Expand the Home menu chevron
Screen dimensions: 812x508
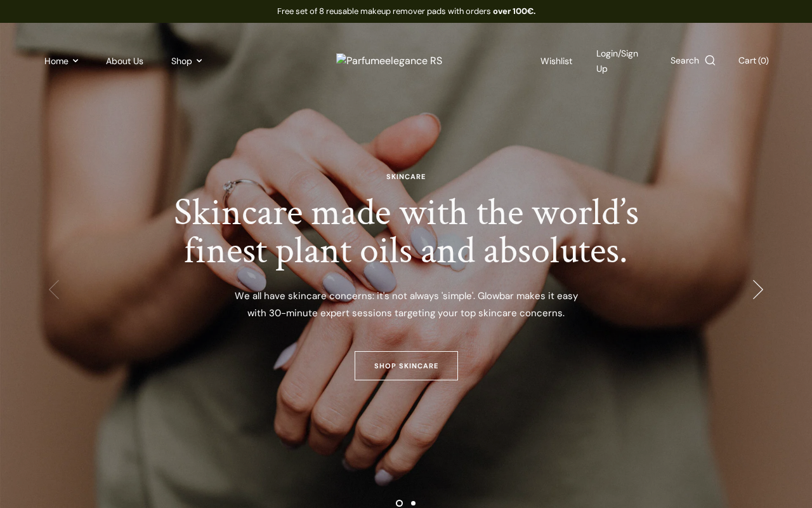75,61
